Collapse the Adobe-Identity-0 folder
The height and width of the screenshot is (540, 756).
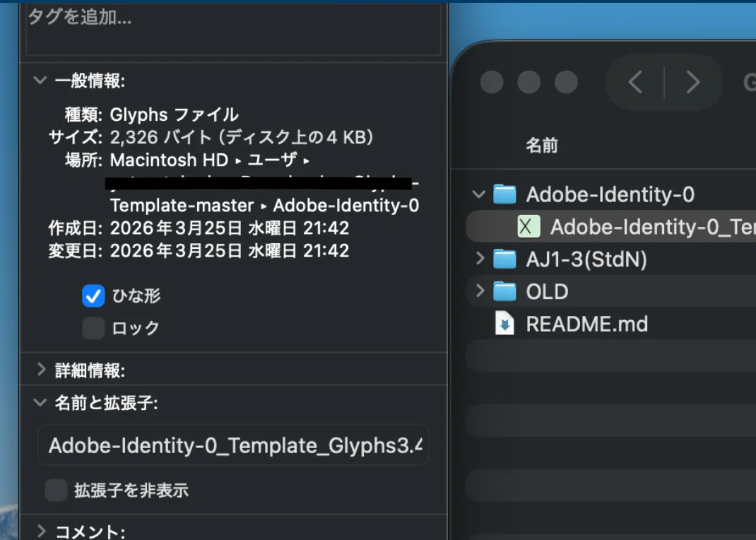tap(479, 194)
